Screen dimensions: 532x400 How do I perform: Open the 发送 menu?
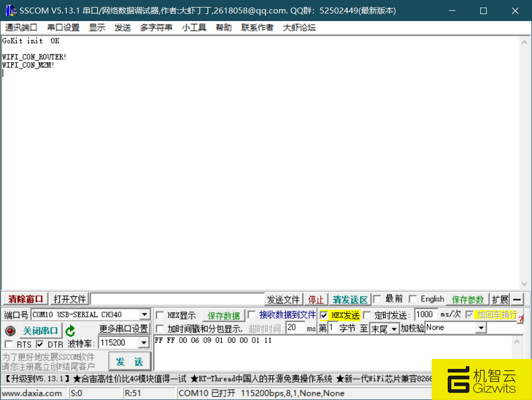(122, 28)
